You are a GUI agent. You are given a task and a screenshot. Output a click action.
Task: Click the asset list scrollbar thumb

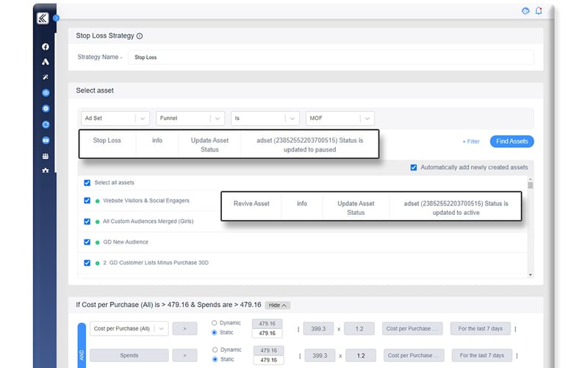coord(530,185)
